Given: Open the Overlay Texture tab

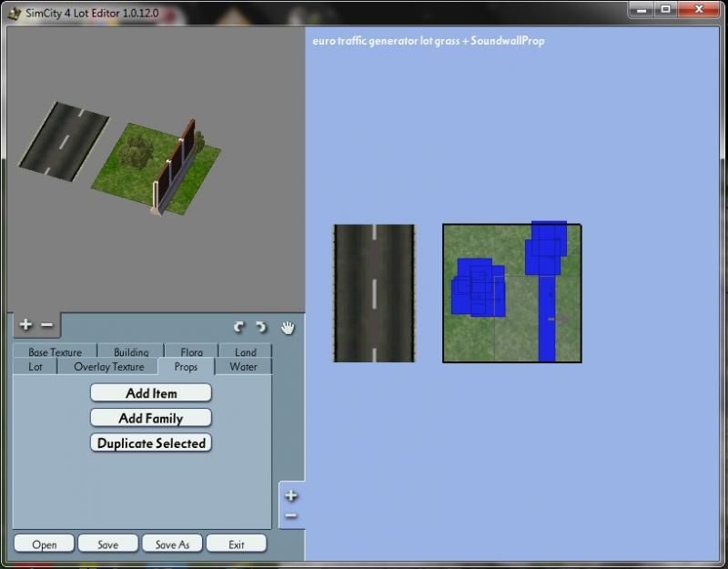Looking at the screenshot, I should point(108,367).
